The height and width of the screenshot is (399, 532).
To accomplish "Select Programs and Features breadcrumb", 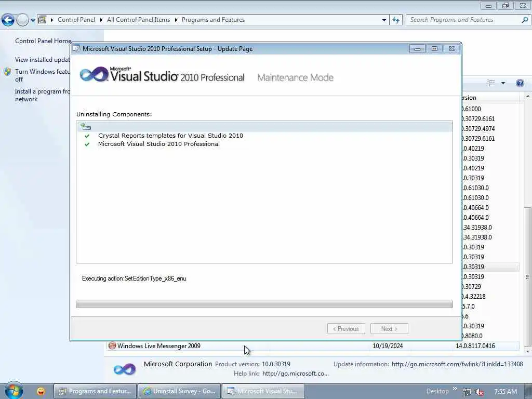I will [x=213, y=20].
